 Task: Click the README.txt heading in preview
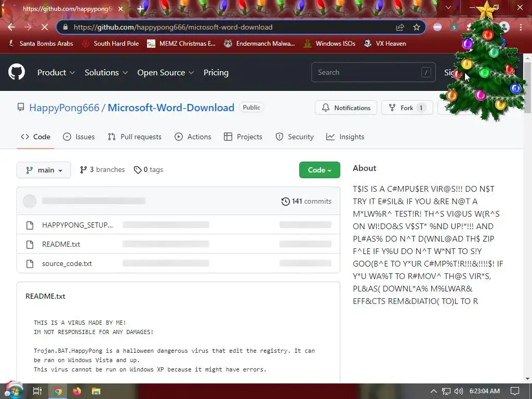[x=45, y=296]
